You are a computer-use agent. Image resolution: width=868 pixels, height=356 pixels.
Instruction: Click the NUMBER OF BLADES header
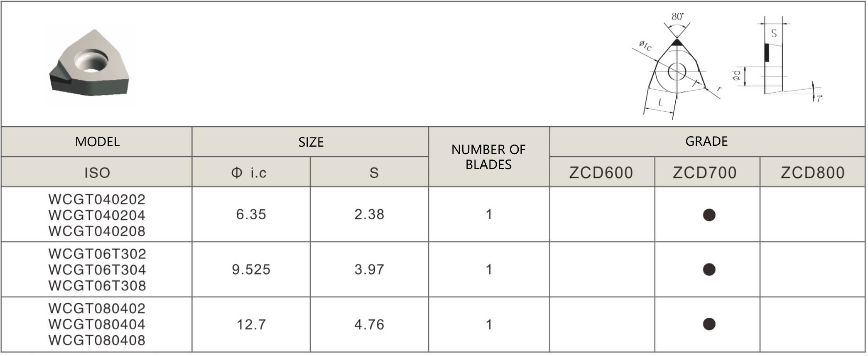tap(488, 157)
